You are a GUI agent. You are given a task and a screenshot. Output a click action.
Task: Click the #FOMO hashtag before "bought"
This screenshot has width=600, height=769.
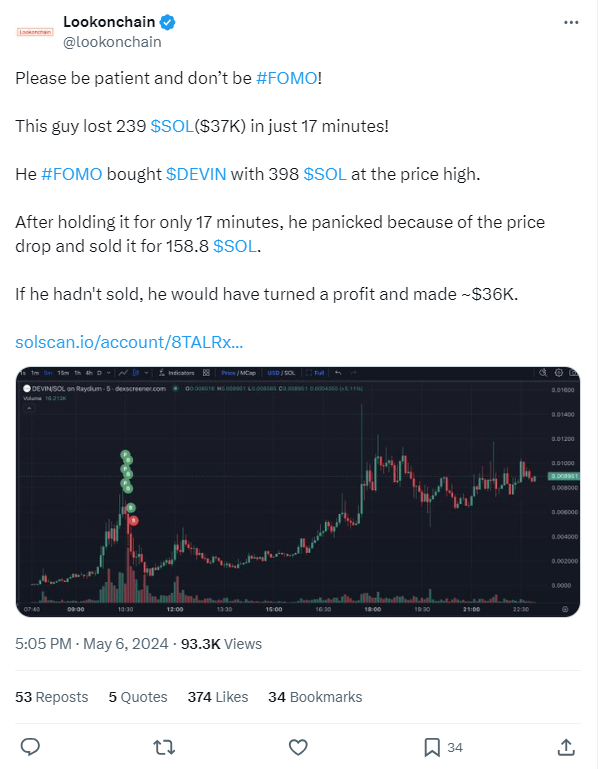72,173
